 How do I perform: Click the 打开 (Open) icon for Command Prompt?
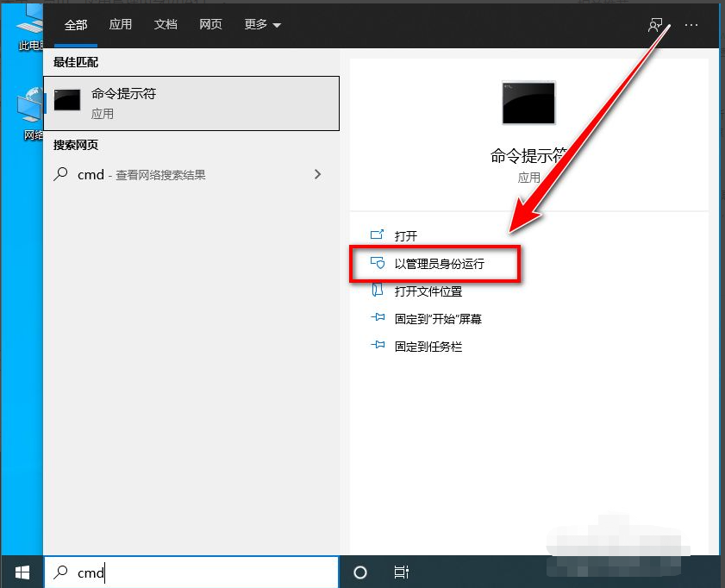pyautogui.click(x=376, y=234)
